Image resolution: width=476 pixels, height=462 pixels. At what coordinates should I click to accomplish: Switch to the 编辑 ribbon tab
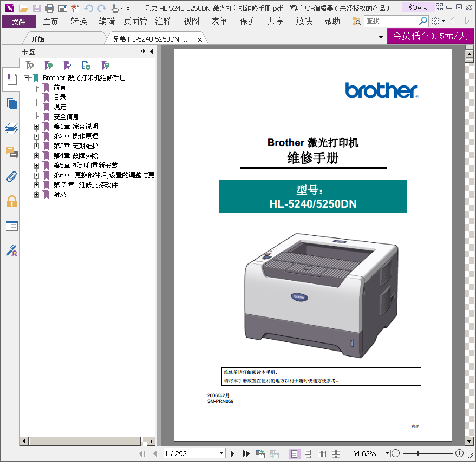pos(107,21)
